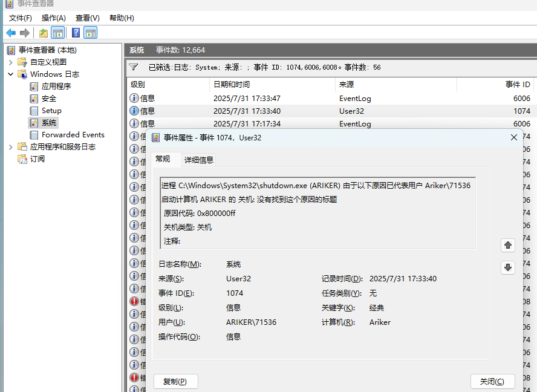The height and width of the screenshot is (392, 537).
Task: Click the info icon of 17:17:34 event
Action: 134,123
